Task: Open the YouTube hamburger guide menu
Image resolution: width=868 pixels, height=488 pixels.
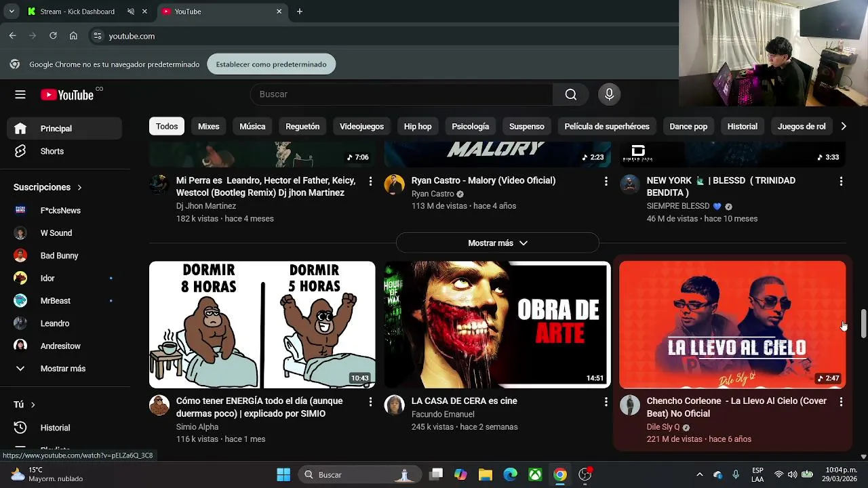Action: (x=20, y=95)
